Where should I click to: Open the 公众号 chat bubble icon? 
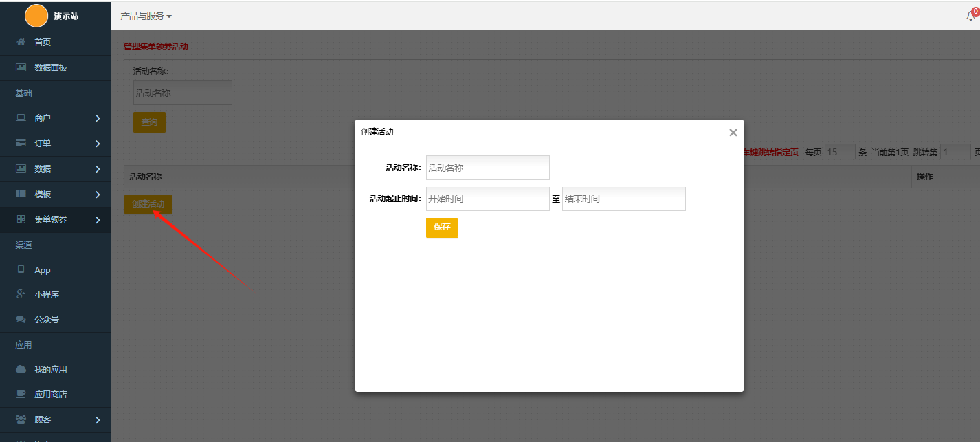pyautogui.click(x=21, y=320)
